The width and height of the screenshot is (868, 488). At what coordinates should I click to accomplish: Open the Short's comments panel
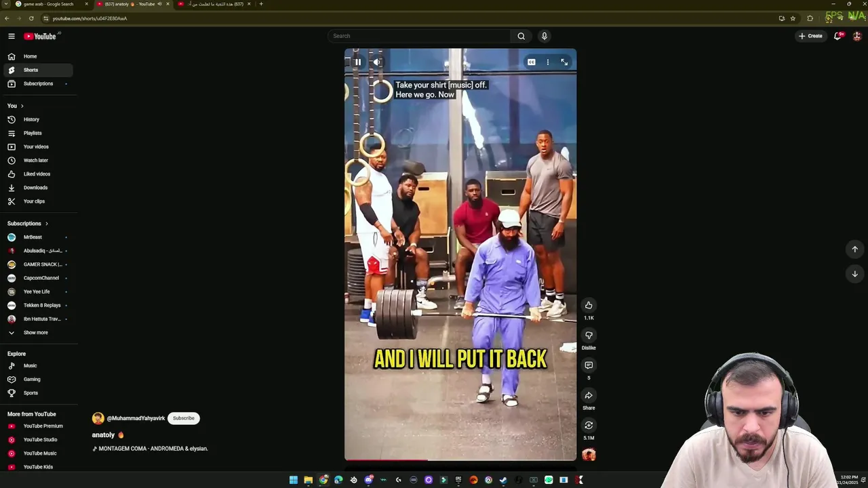point(589,365)
